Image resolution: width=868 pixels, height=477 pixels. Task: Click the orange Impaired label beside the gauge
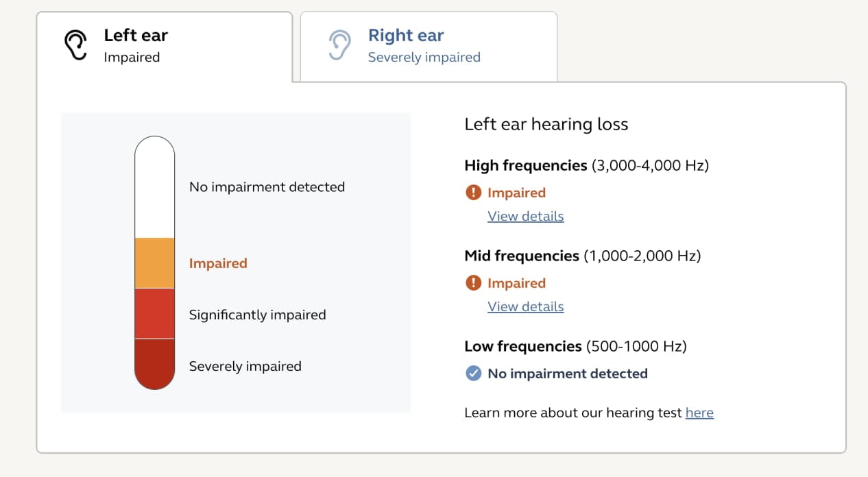coord(218,263)
